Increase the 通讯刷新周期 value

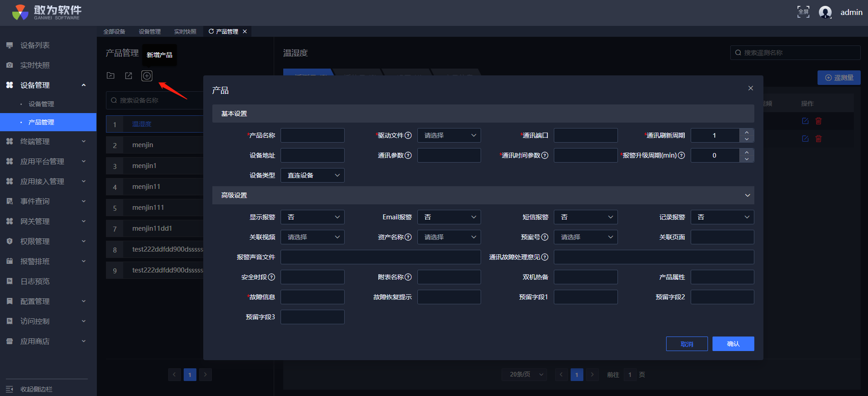point(747,132)
